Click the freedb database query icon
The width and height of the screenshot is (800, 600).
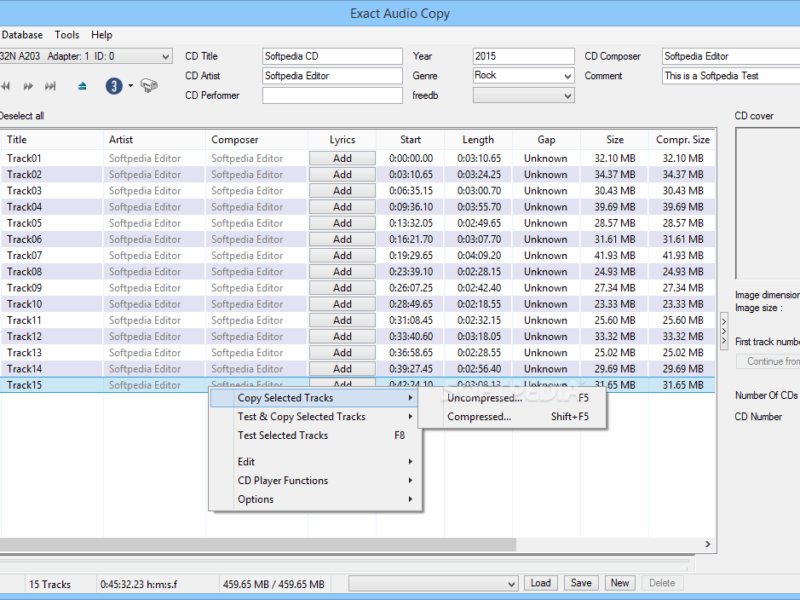tap(149, 86)
